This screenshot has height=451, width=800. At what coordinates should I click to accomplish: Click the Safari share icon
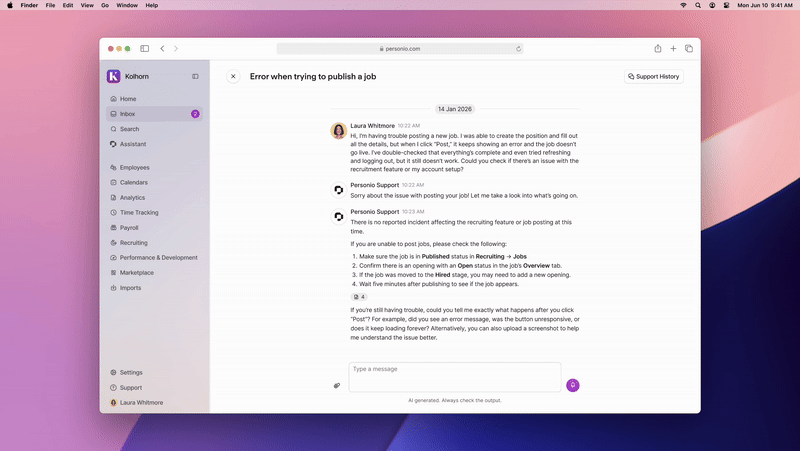tap(658, 48)
